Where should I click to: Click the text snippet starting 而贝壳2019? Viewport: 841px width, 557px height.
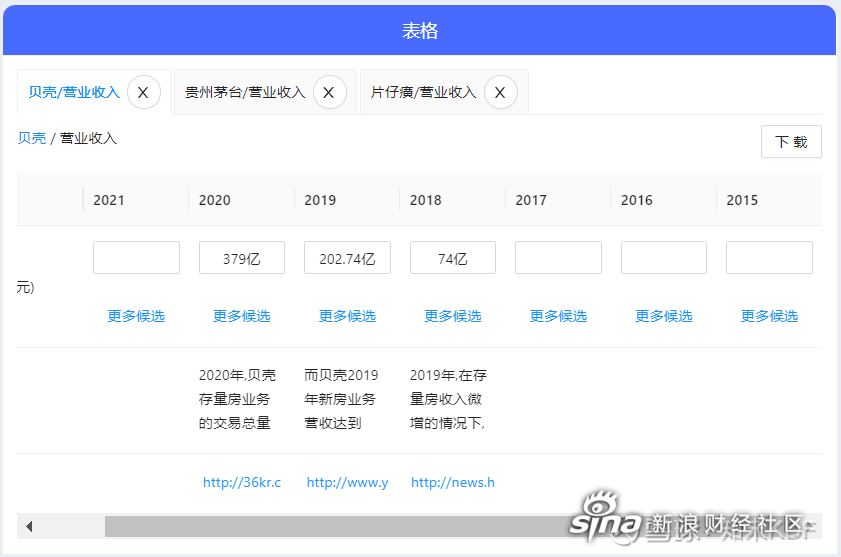click(342, 399)
